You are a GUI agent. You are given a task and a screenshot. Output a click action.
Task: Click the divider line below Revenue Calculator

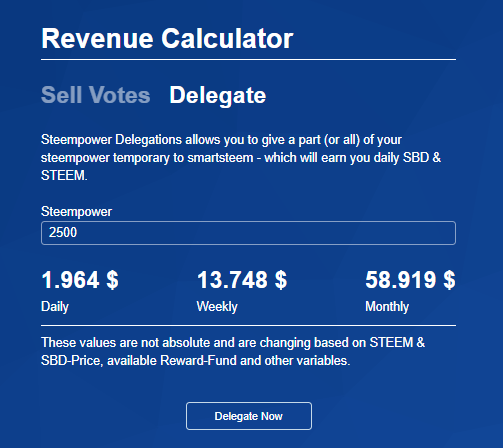point(248,60)
